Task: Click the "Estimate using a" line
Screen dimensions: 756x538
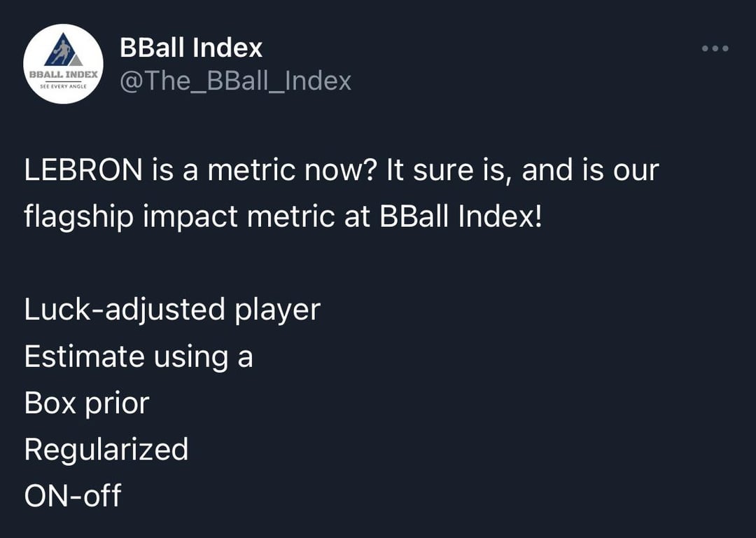Action: tap(139, 357)
